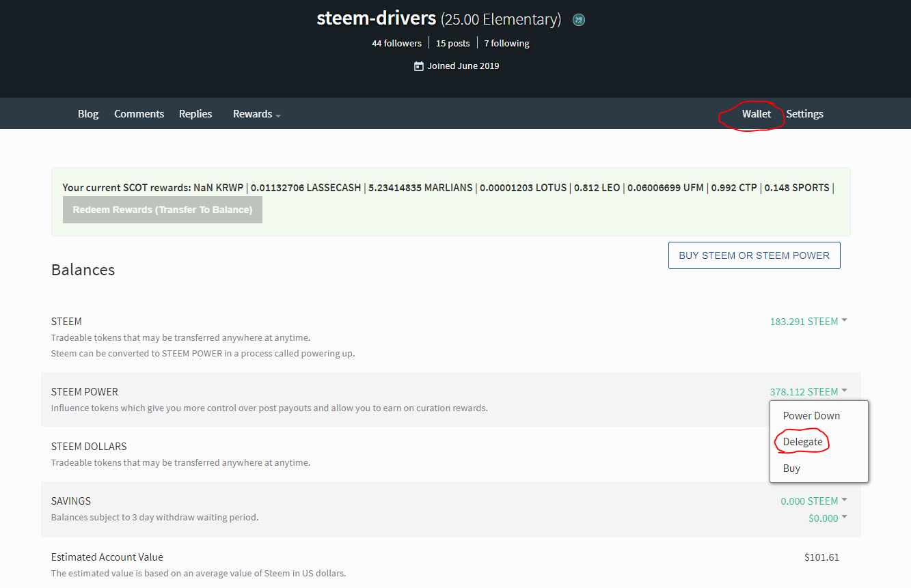Screen dimensions: 911x588
Task: Open the Blog tab
Action: pos(88,114)
